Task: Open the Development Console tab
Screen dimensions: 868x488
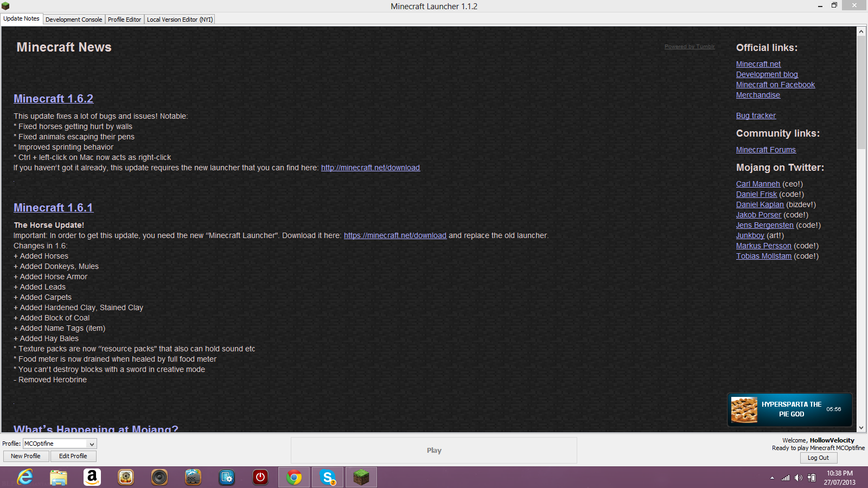Action: pos(74,20)
